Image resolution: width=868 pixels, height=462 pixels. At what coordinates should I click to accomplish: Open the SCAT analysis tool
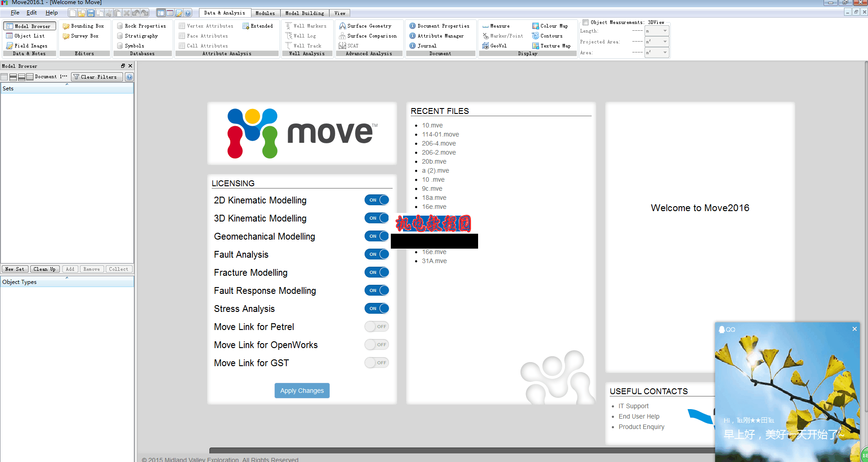349,46
